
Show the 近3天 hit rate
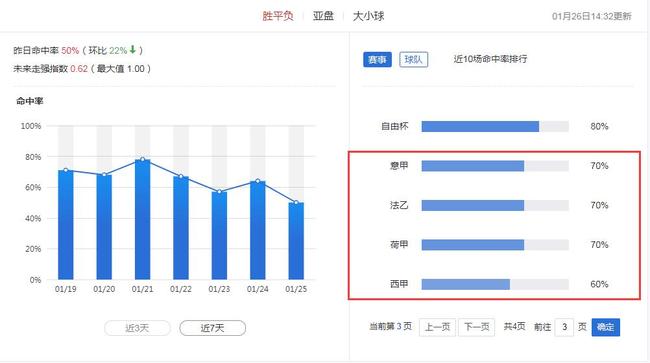click(x=137, y=328)
